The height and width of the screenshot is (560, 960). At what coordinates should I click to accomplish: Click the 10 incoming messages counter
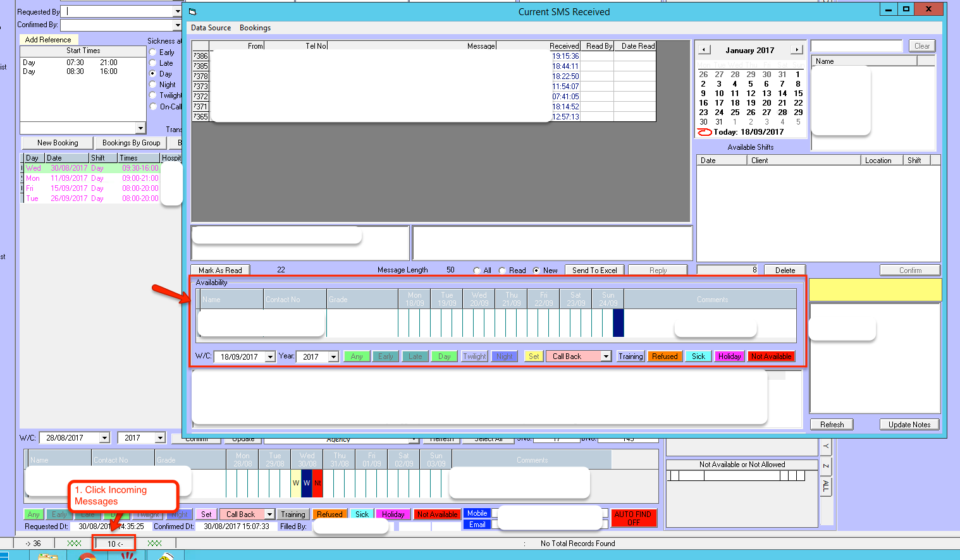(114, 544)
